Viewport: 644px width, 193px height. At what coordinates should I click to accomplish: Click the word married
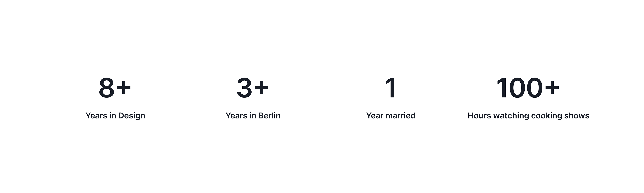[400, 116]
